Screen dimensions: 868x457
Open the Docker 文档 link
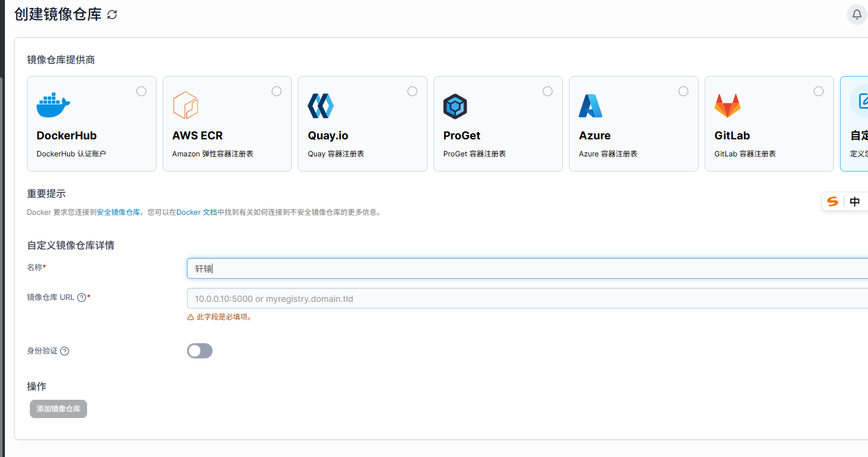coord(197,212)
